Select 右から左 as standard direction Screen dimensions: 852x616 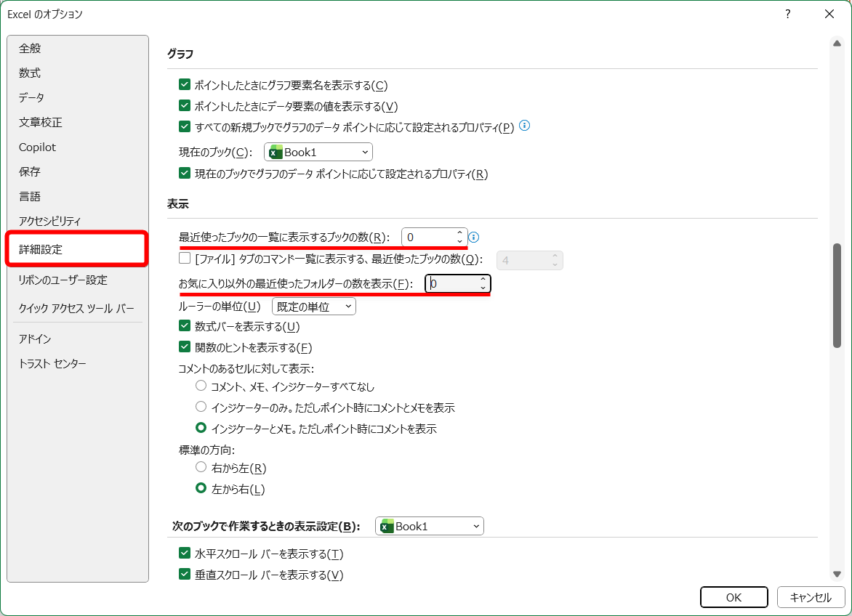tap(201, 467)
